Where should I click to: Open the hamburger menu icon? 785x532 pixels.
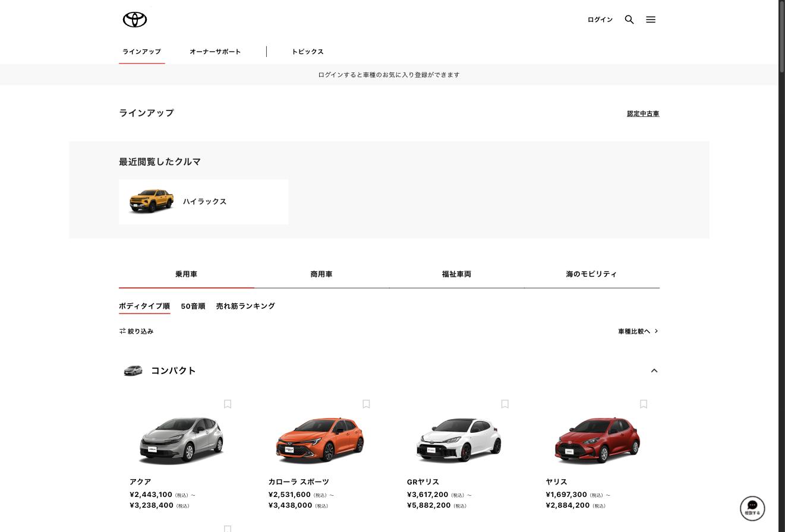[x=651, y=20]
